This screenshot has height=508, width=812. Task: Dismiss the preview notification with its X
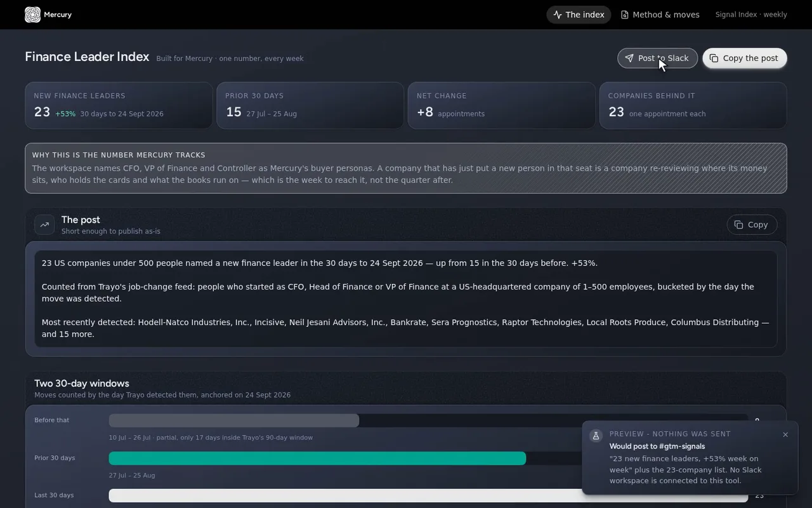(785, 434)
